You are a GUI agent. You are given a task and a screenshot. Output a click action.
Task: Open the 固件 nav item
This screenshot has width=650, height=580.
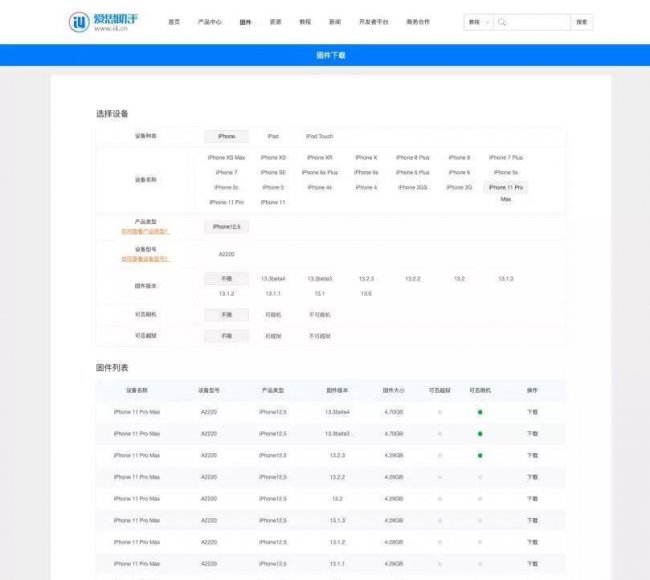coord(245,22)
